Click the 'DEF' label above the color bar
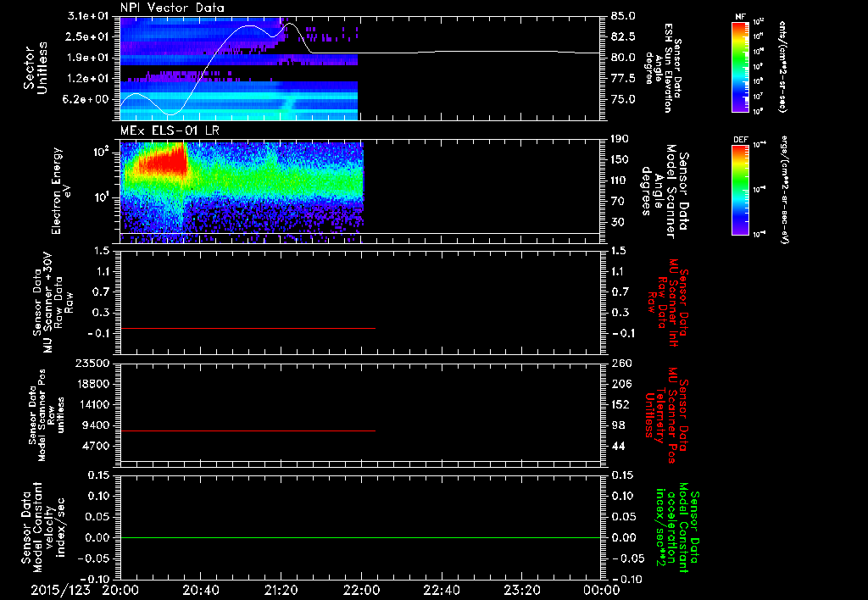 740,140
